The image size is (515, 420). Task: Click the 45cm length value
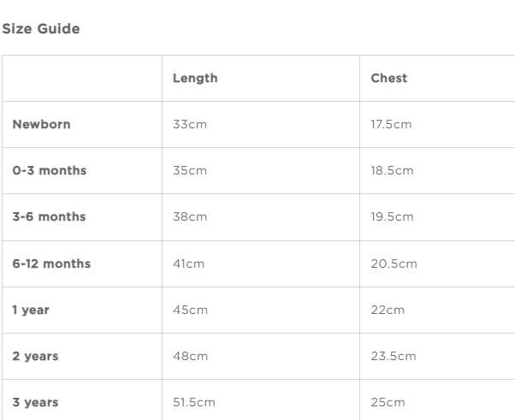pyautogui.click(x=190, y=310)
